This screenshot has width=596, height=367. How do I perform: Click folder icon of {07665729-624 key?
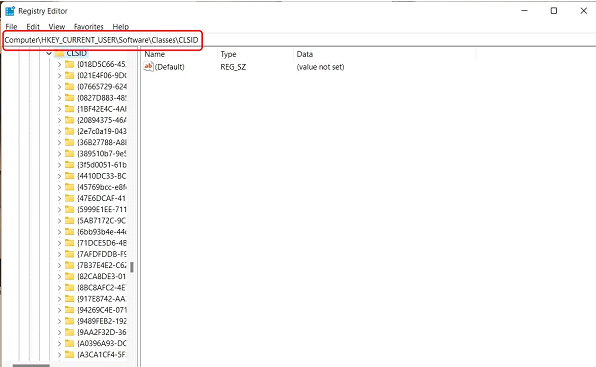coord(70,87)
